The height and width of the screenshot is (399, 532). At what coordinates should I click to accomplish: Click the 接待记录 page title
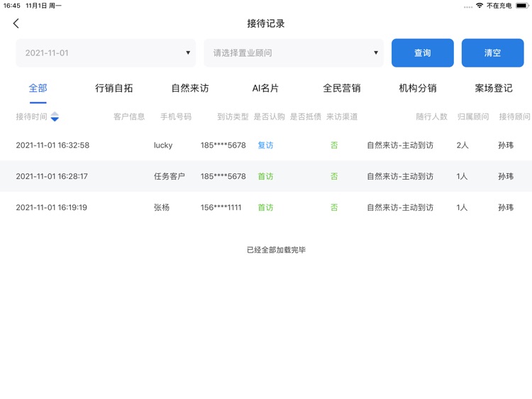266,23
